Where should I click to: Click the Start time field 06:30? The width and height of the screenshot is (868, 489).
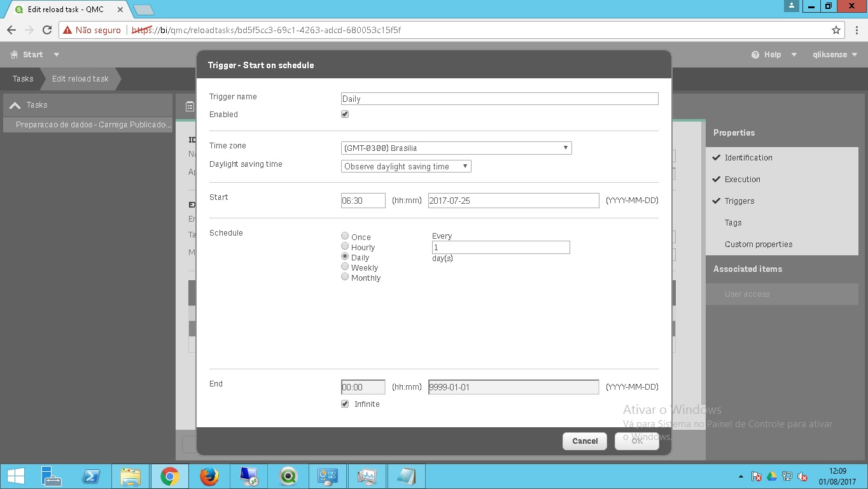click(363, 201)
